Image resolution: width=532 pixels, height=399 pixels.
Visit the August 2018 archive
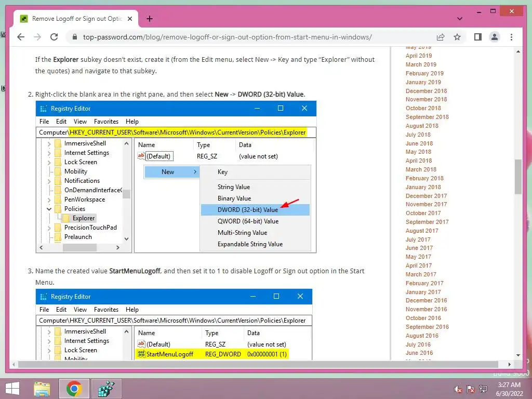(422, 126)
